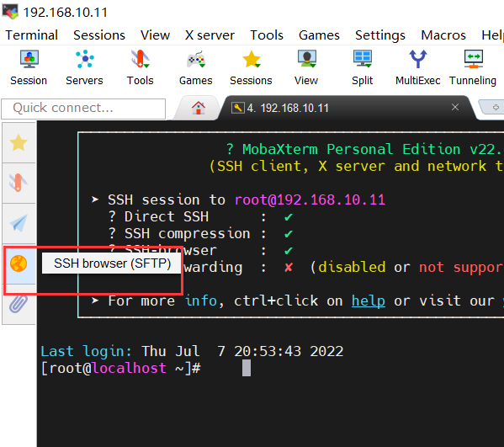504x447 pixels.
Task: Open the Tunneling toolbar icon
Action: 473,68
